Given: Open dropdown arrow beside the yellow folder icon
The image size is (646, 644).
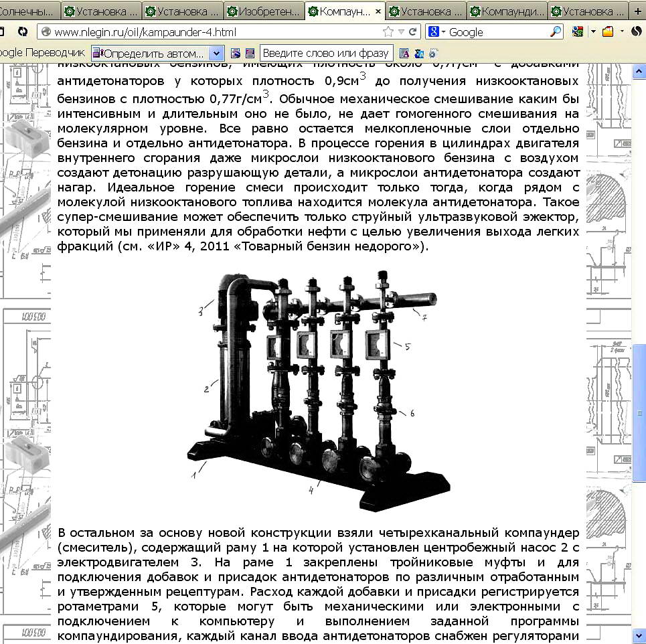Looking at the screenshot, I should (x=622, y=31).
